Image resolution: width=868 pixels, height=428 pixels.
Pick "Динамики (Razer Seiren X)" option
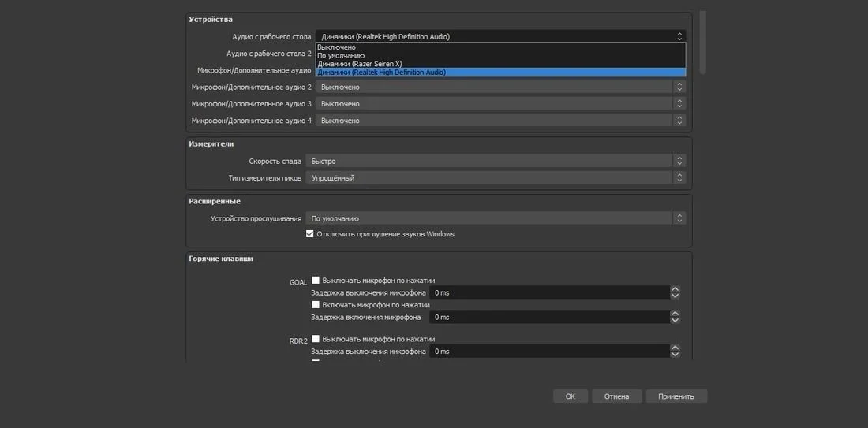coord(500,64)
